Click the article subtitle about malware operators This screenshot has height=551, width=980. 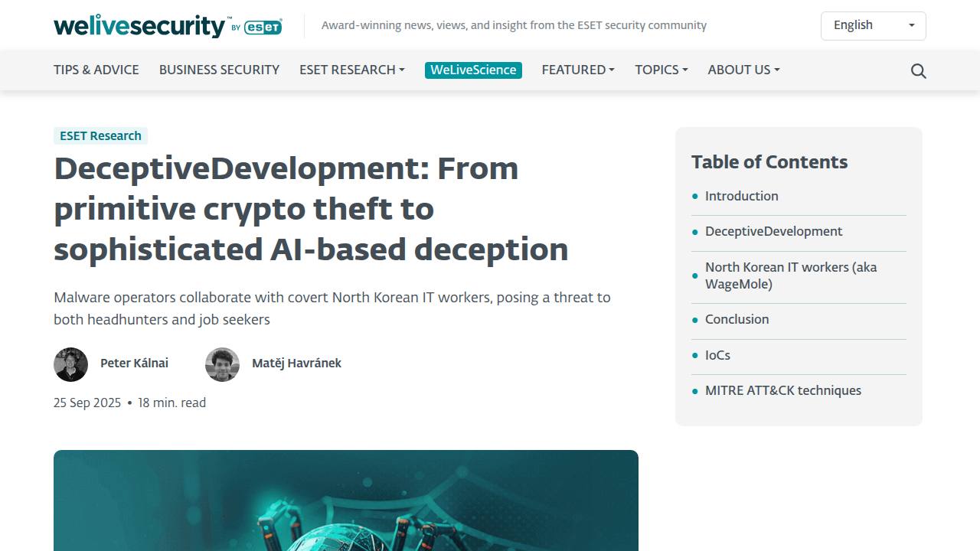click(x=332, y=308)
